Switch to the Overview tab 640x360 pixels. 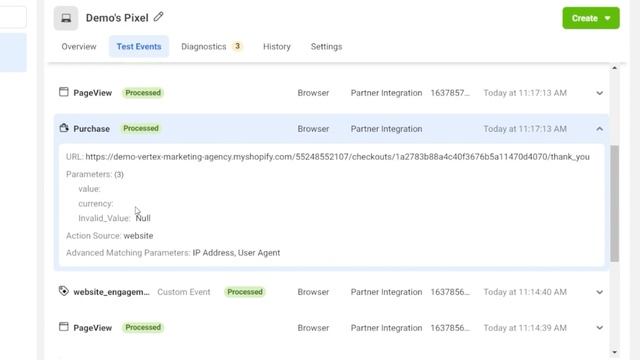(x=79, y=47)
